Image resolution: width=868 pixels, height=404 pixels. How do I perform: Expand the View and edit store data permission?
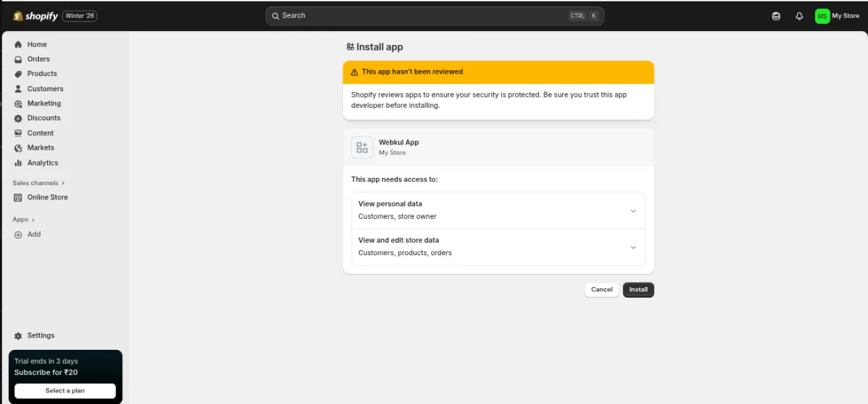coord(633,247)
